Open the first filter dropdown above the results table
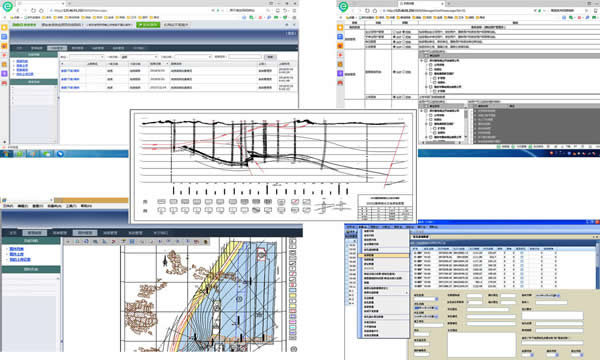Viewport: 600px width, 360px height. click(x=86, y=57)
